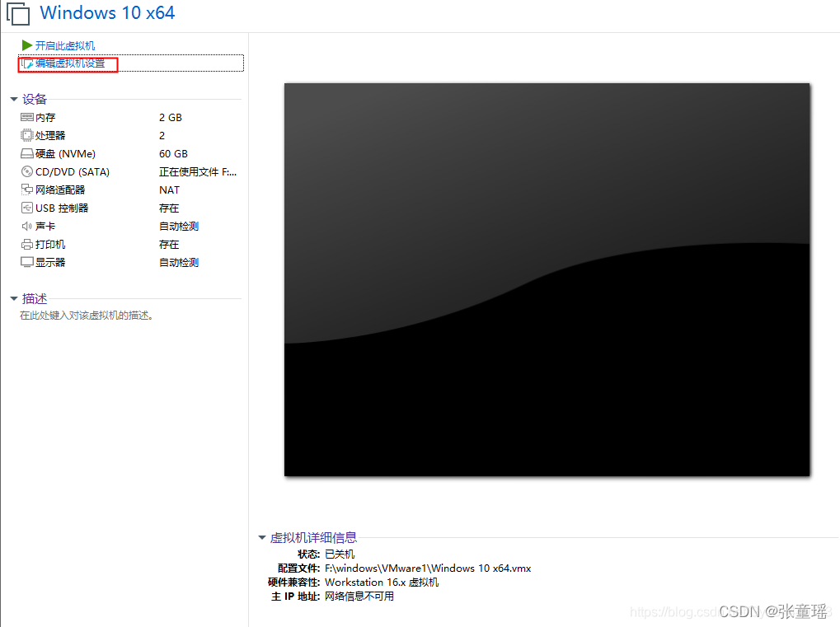Click the 存在 value beside USB 控制器
Image resolution: width=840 pixels, height=627 pixels.
(x=169, y=208)
